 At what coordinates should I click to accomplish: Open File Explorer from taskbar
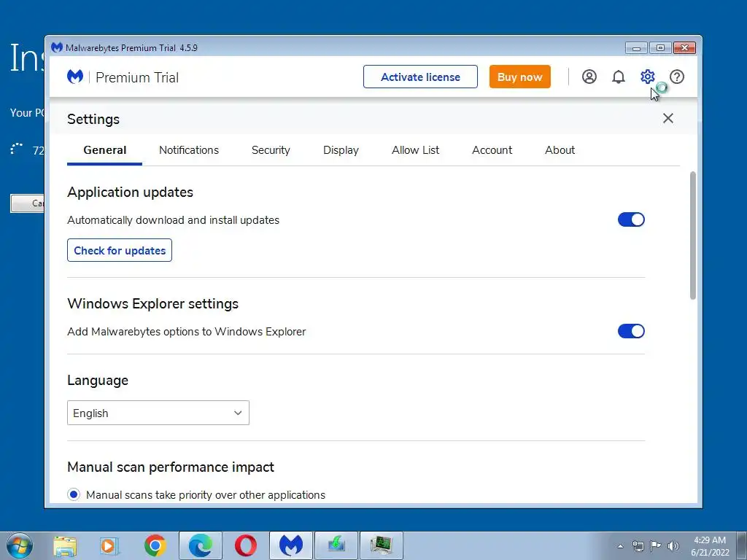point(65,546)
